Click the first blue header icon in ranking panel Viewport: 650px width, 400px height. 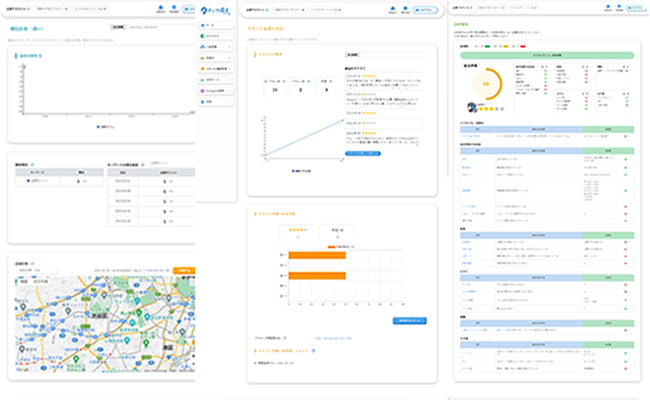(161, 7)
